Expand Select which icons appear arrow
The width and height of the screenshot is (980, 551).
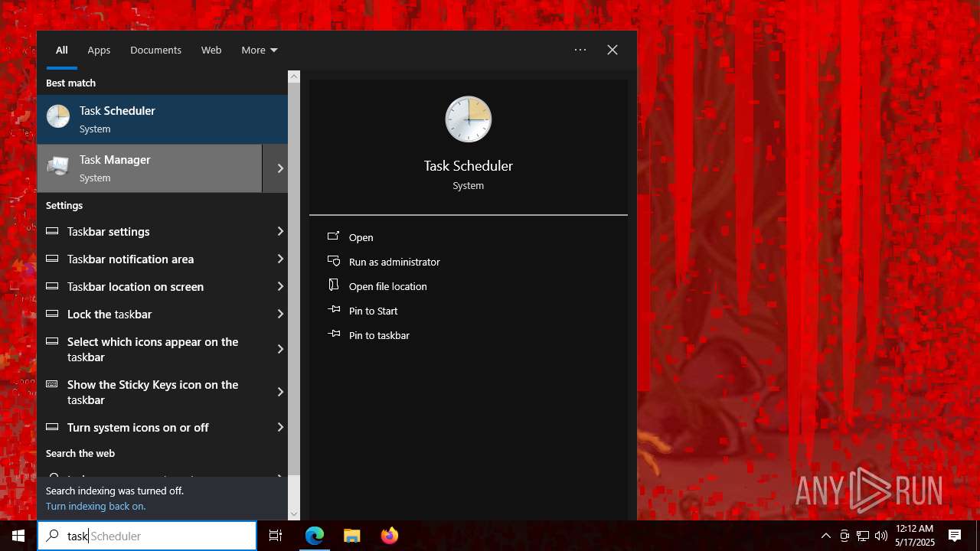tap(280, 349)
